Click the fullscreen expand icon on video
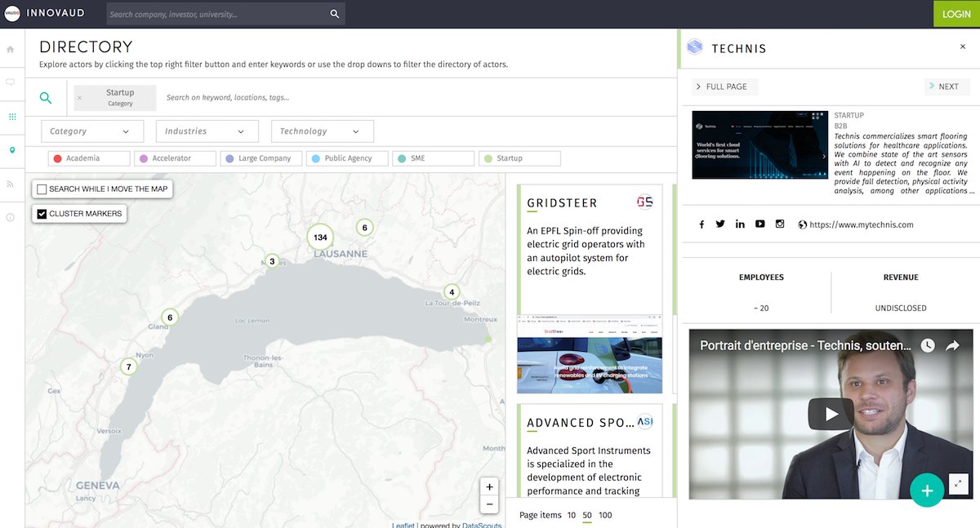The width and height of the screenshot is (980, 528). coord(959,484)
